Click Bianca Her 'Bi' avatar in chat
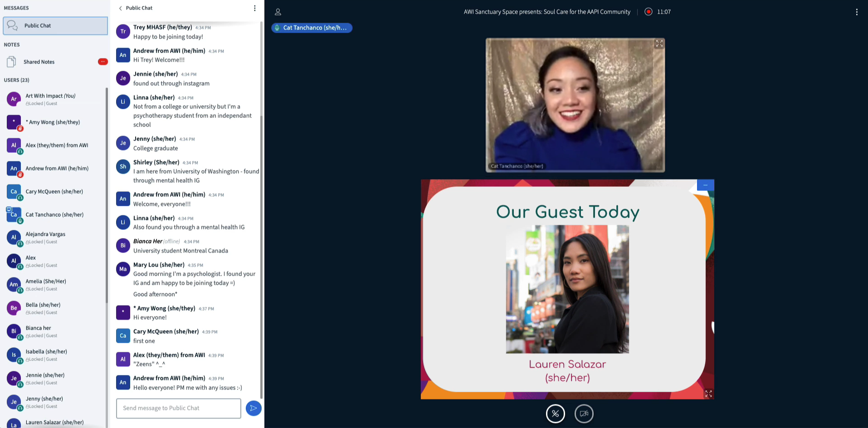 tap(123, 245)
